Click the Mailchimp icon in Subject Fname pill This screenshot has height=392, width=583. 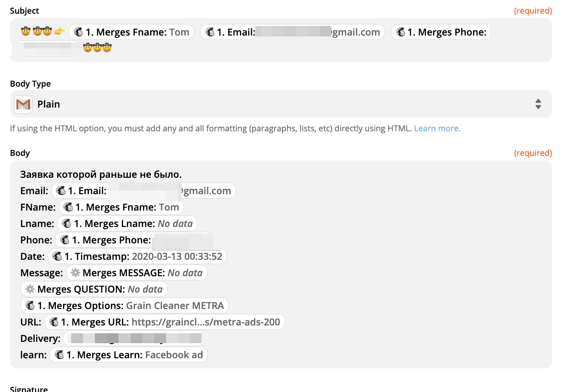pyautogui.click(x=78, y=32)
